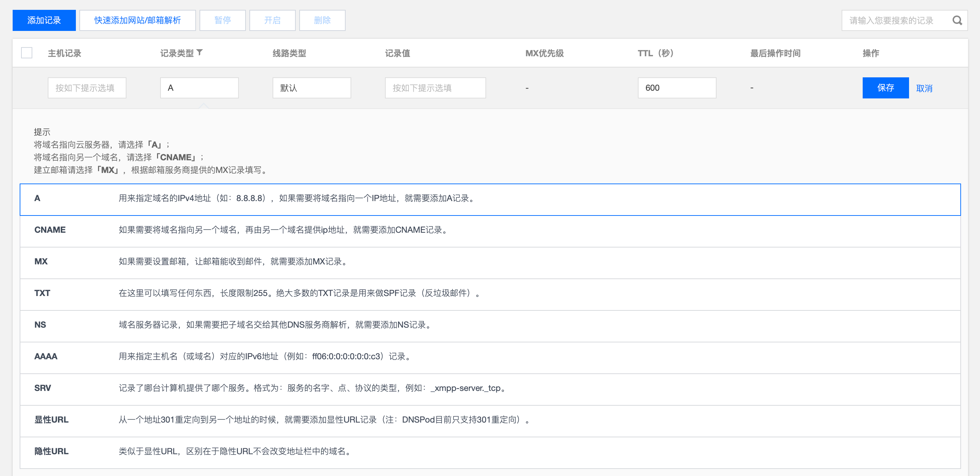The image size is (980, 476).
Task: Click the 添加记录 button
Action: coord(44,20)
